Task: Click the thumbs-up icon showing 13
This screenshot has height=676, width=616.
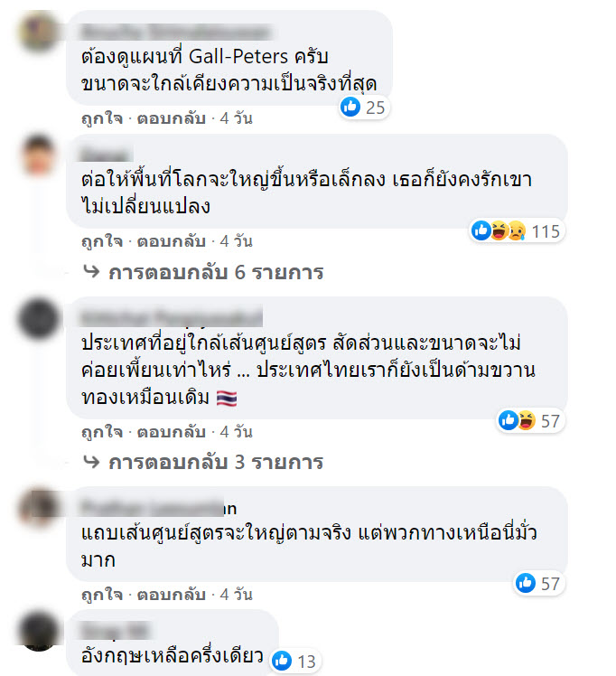Action: 282,661
